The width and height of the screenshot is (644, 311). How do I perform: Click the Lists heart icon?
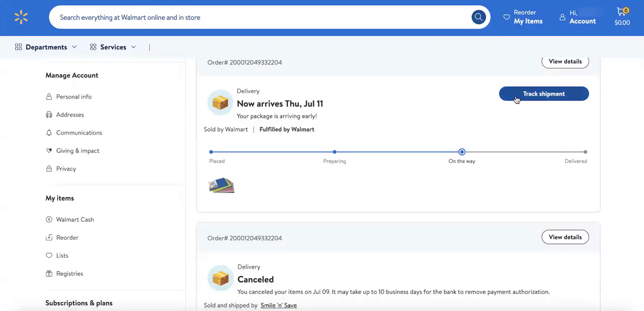tap(49, 255)
